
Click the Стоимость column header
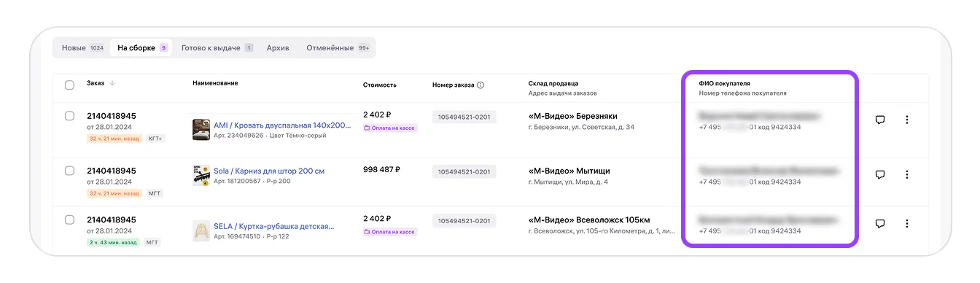tap(380, 85)
